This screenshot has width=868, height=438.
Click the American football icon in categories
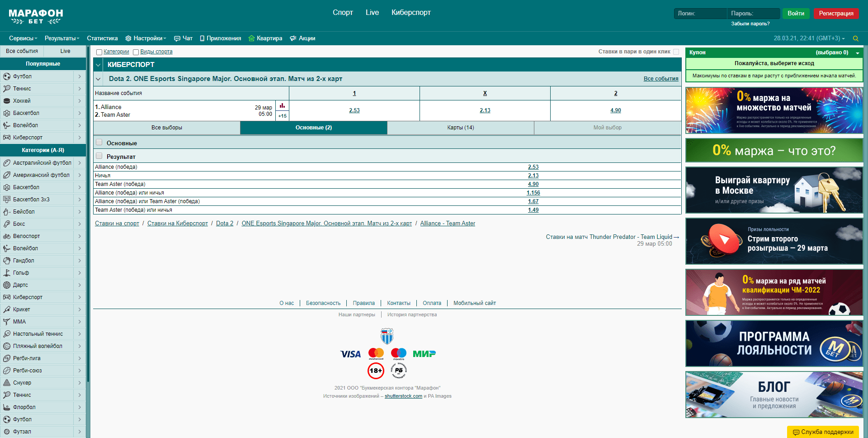click(7, 175)
